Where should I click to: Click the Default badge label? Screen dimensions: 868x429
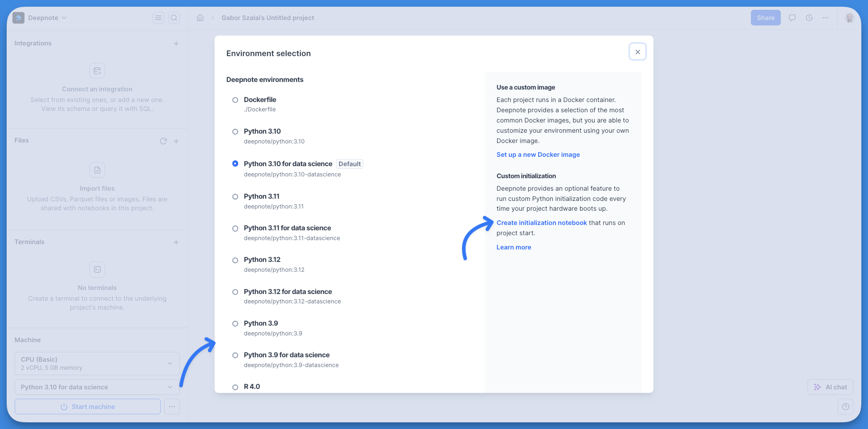click(x=349, y=164)
